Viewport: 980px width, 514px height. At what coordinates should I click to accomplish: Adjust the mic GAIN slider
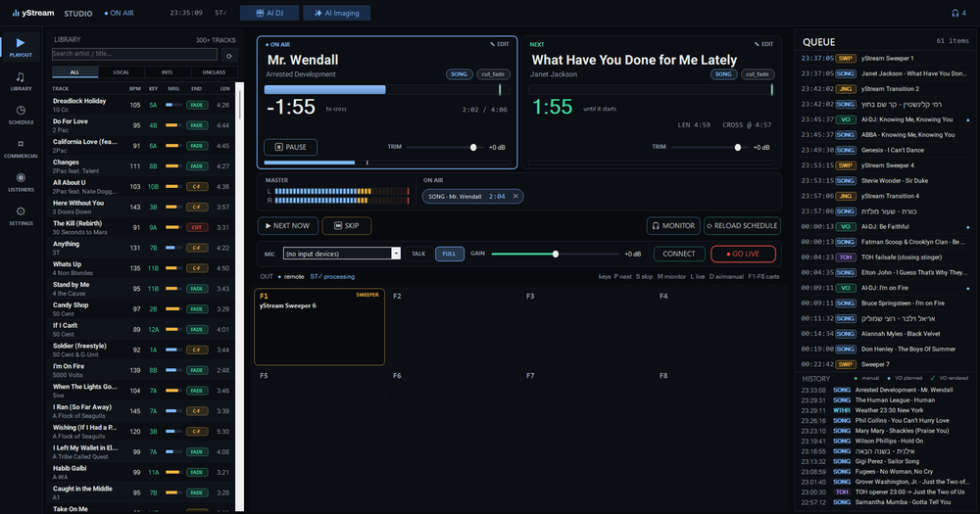pyautogui.click(x=555, y=255)
